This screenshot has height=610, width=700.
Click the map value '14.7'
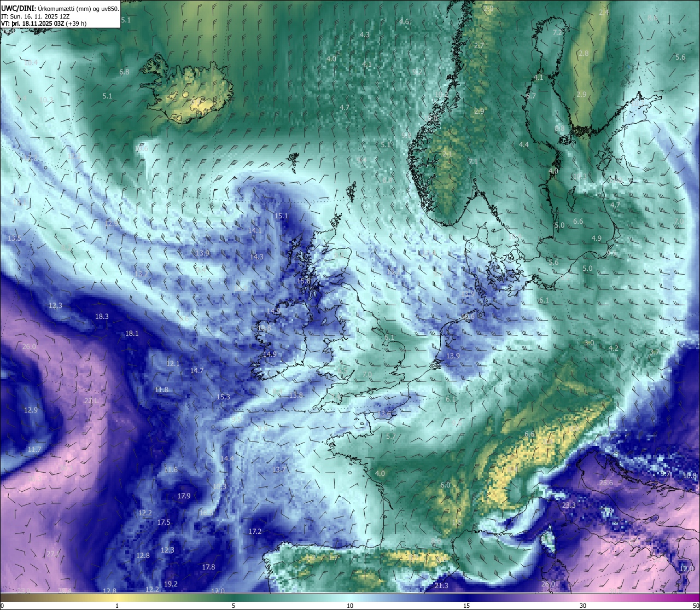pyautogui.click(x=197, y=370)
